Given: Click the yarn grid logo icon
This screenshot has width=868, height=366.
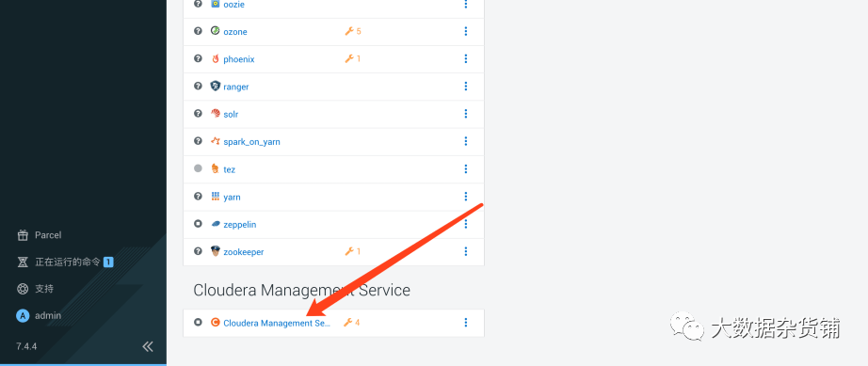Looking at the screenshot, I should click(x=216, y=197).
